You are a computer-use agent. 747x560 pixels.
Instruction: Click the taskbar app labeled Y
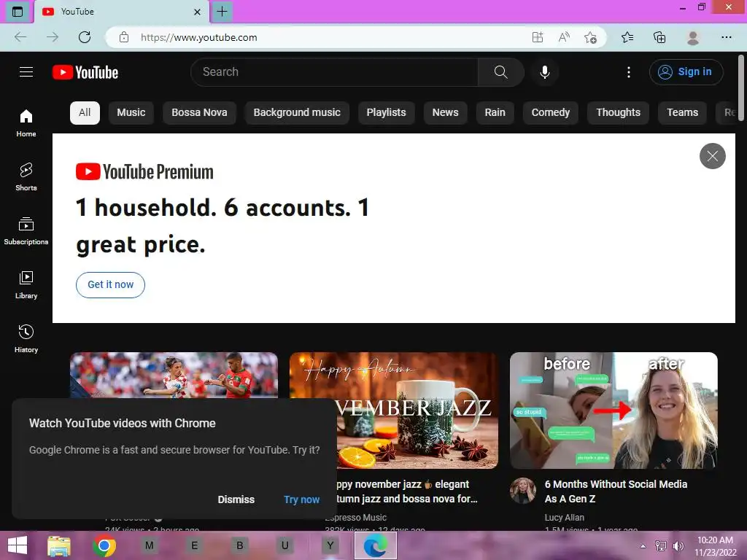pos(330,545)
